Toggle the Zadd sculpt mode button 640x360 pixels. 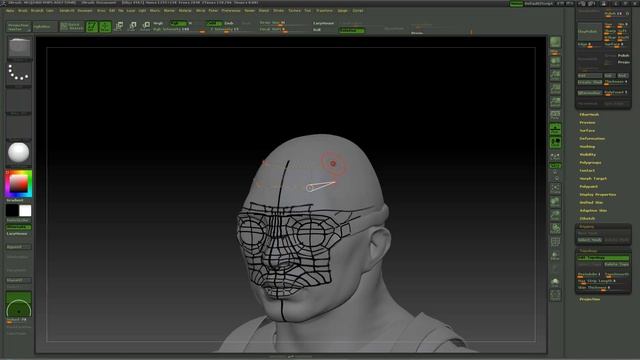point(214,23)
